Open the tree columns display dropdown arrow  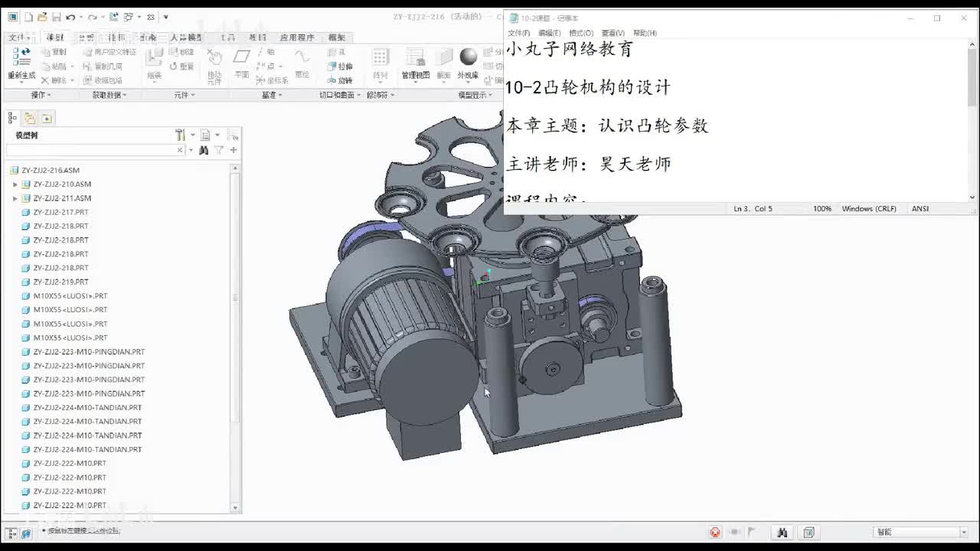tap(217, 135)
